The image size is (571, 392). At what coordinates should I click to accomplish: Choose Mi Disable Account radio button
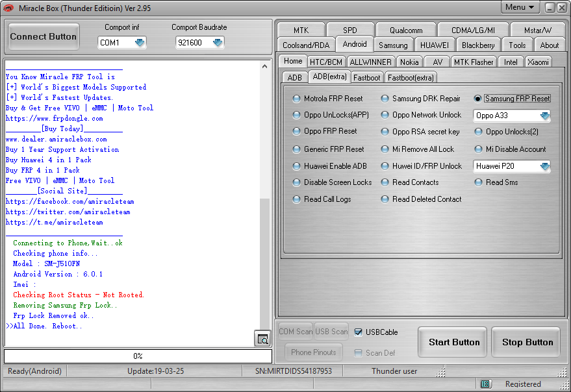[x=510, y=149]
